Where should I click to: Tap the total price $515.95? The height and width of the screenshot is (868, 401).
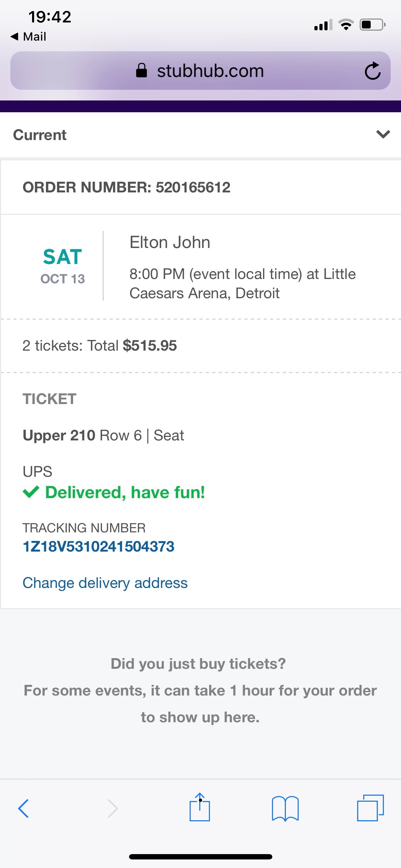(150, 346)
